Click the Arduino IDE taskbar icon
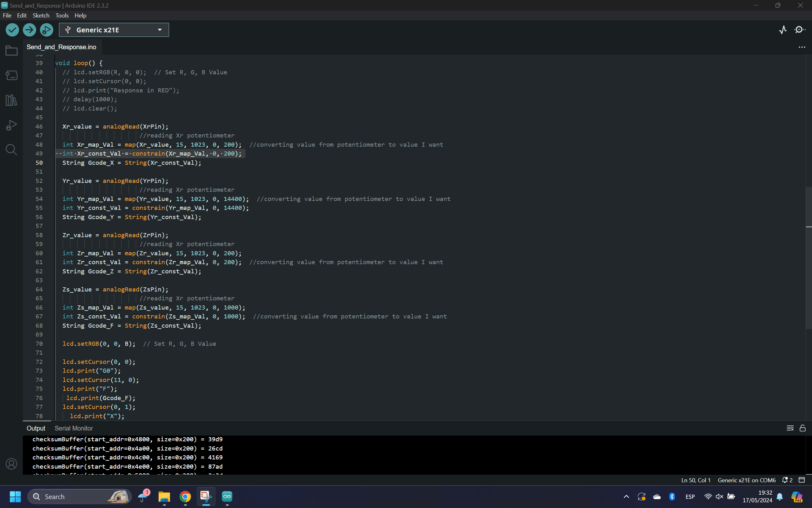Viewport: 812px width, 508px height. coord(227,497)
